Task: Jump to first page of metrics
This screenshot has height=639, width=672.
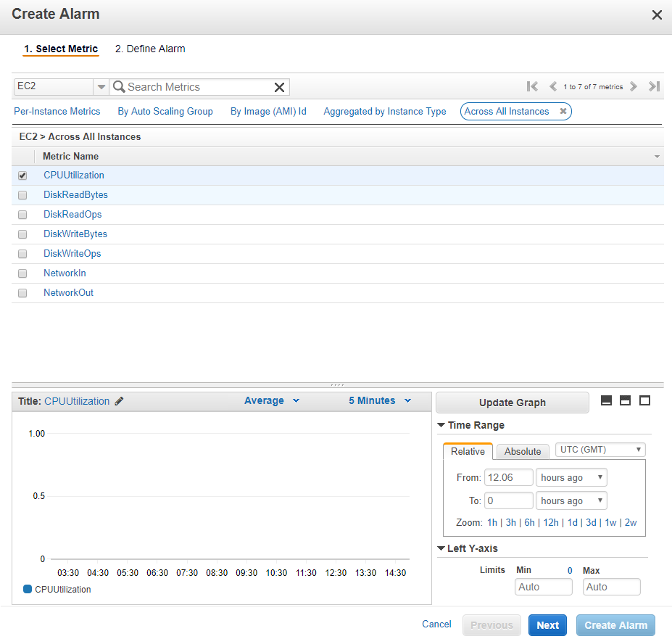Action: 532,86
